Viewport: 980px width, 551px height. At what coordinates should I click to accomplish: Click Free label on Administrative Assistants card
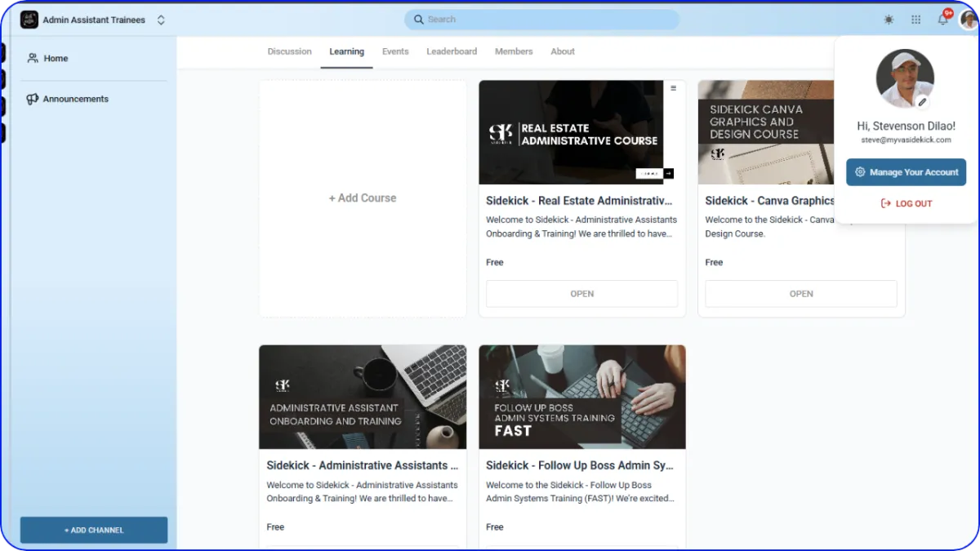pos(275,527)
